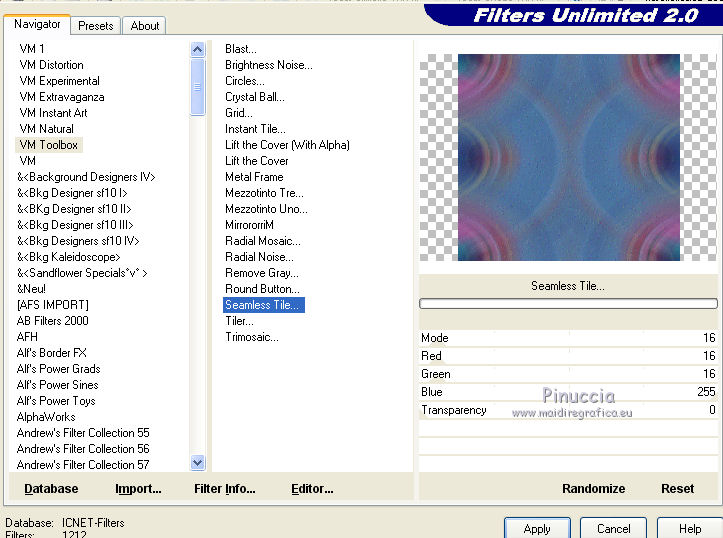
Task: Switch to the Presets tab
Action: 95,26
